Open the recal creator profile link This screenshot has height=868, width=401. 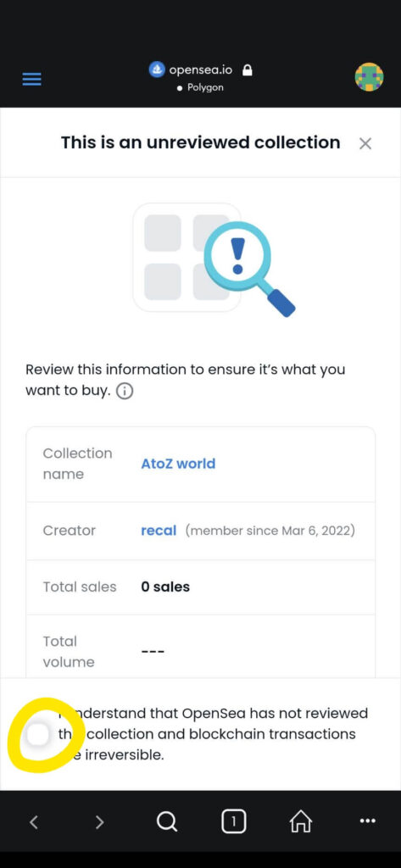tap(159, 531)
